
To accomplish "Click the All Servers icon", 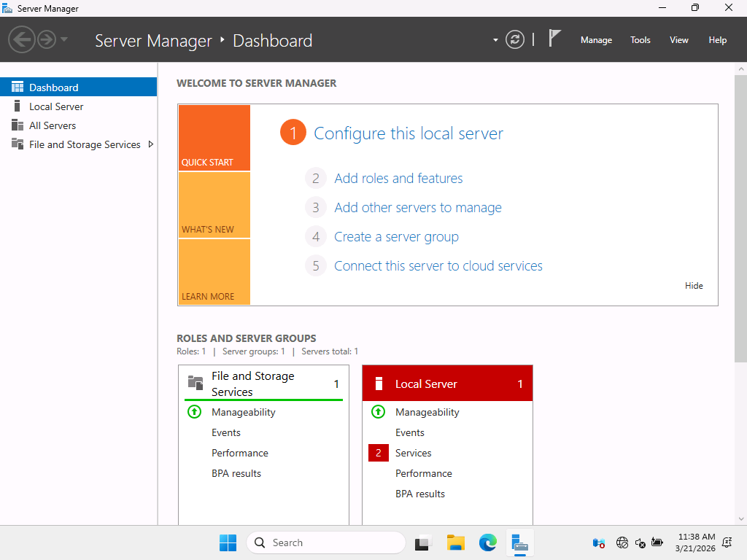I will click(x=17, y=125).
